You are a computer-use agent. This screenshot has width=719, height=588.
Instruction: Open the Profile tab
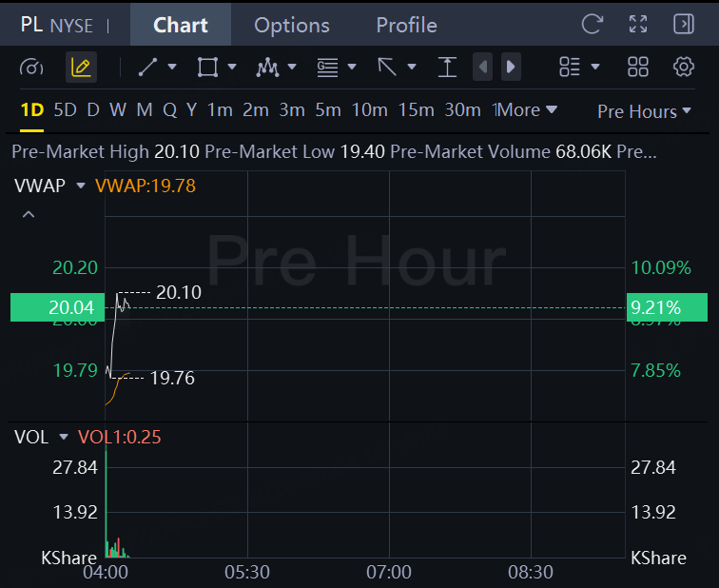[x=406, y=26]
